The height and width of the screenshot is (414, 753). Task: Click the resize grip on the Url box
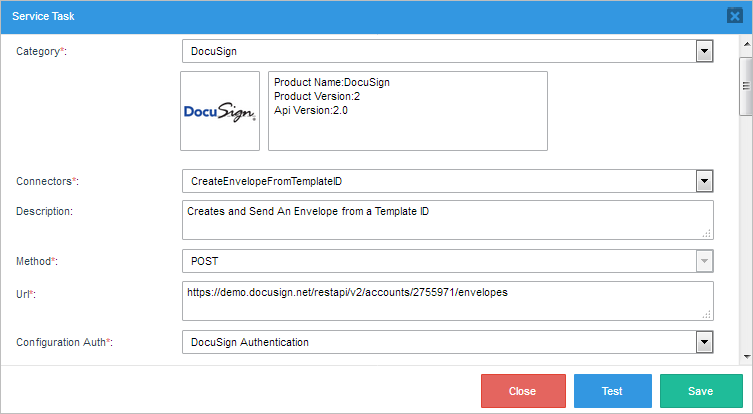tap(706, 314)
